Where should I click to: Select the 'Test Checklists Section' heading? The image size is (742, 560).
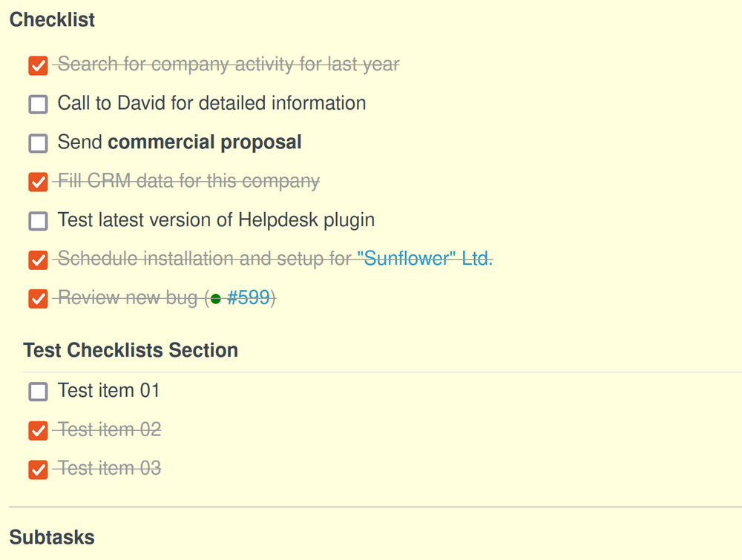(131, 349)
